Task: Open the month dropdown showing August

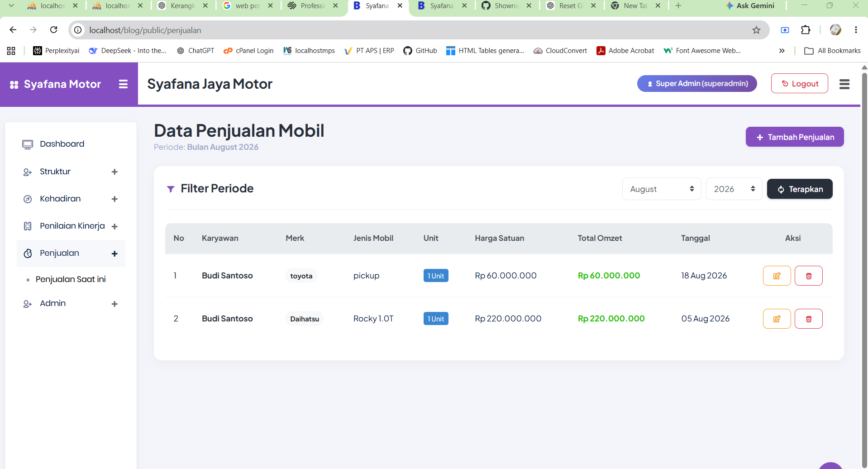Action: click(662, 189)
